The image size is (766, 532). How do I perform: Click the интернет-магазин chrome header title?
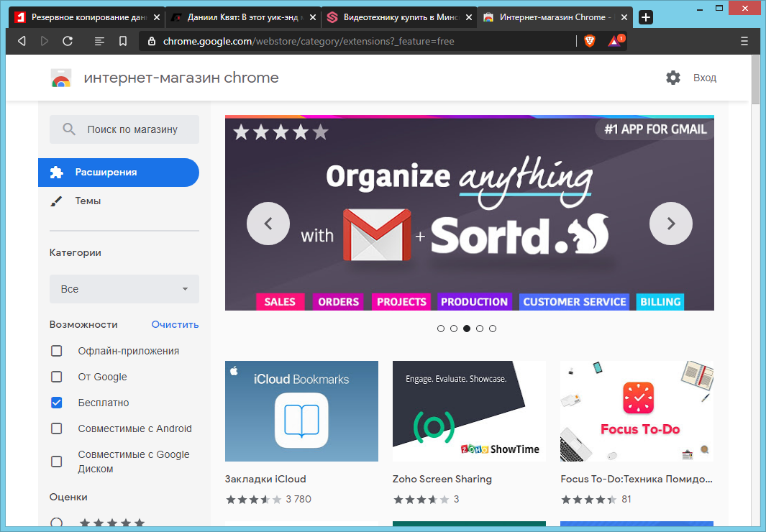(x=181, y=78)
